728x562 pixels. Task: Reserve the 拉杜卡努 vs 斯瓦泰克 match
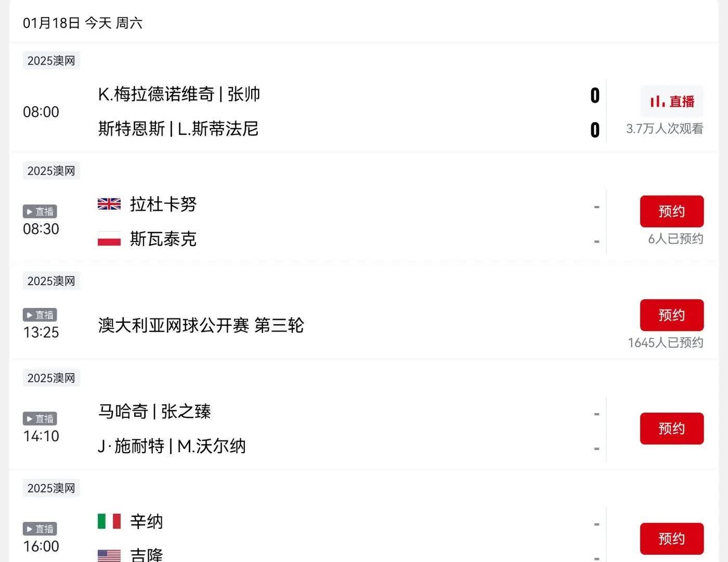point(671,211)
